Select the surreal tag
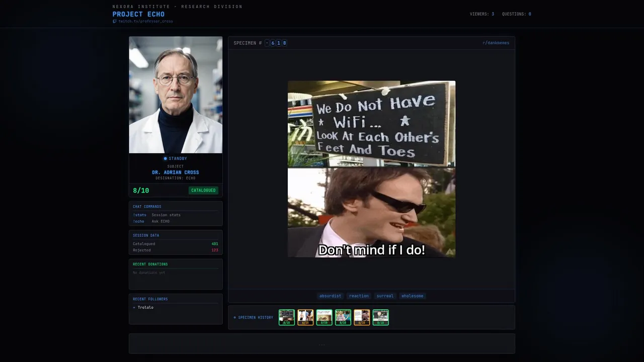 tap(385, 296)
